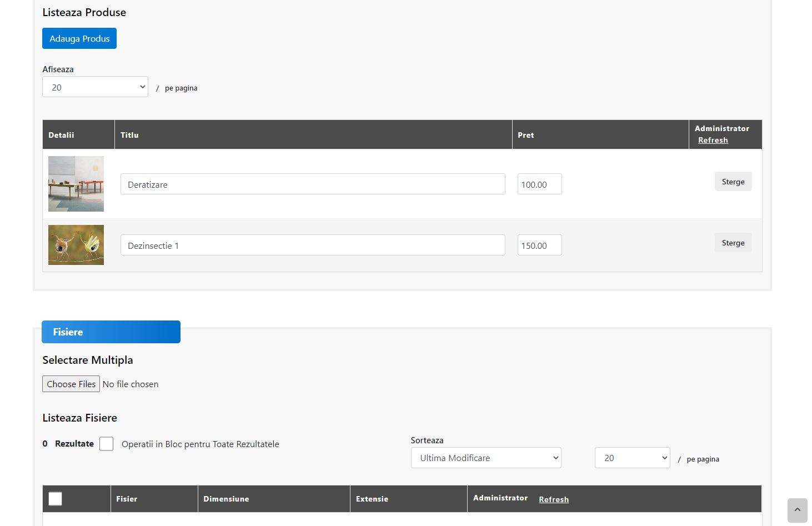The height and width of the screenshot is (526, 812).
Task: Click the Dezinsectie 1 title field
Action: click(313, 245)
